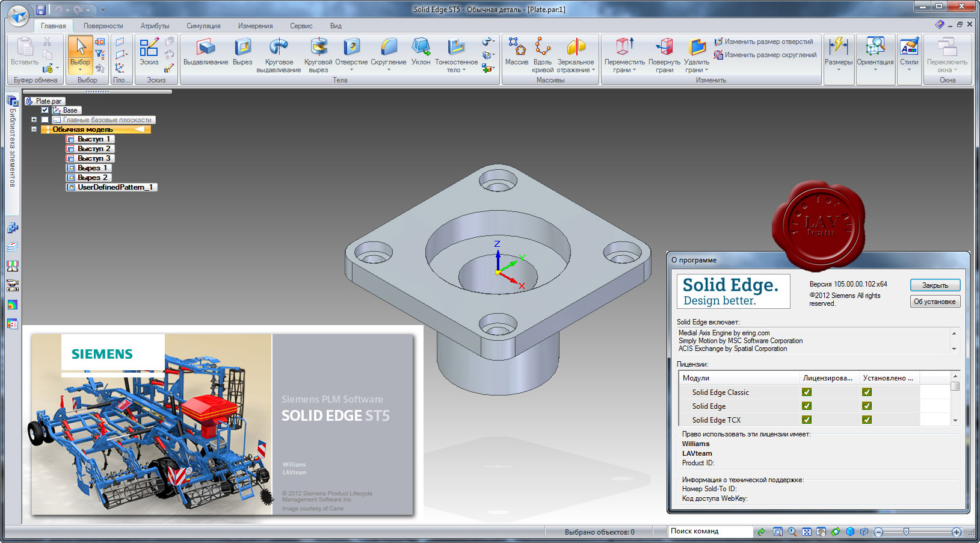
Task: Select the Вырез (Cut) tool
Action: [242, 52]
